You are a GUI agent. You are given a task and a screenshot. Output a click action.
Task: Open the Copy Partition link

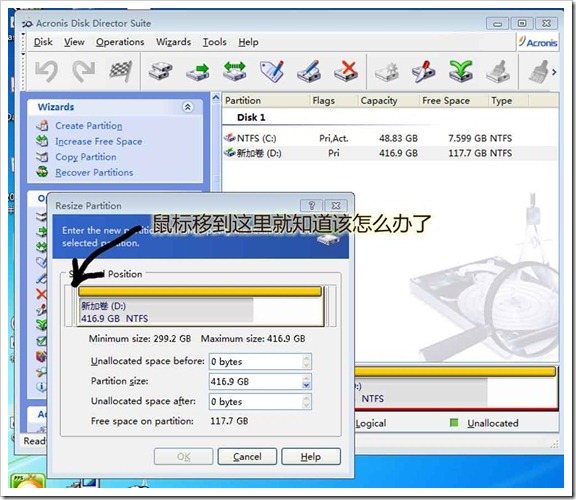(x=86, y=157)
